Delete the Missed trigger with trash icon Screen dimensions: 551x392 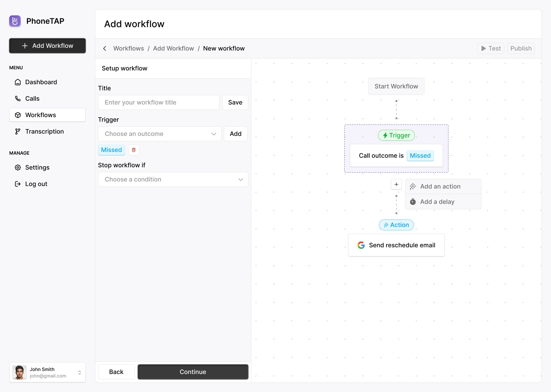134,150
